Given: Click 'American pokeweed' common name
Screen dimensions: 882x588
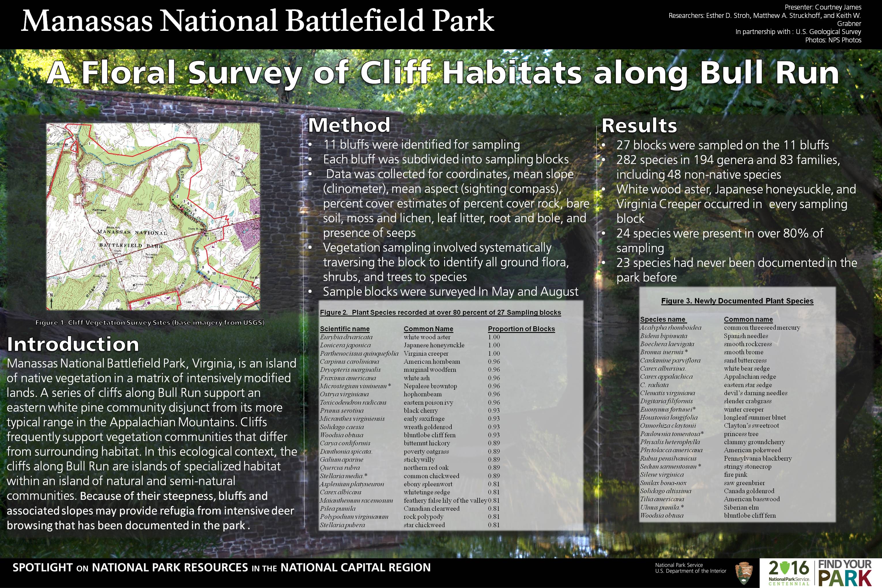Looking at the screenshot, I should click(752, 451).
